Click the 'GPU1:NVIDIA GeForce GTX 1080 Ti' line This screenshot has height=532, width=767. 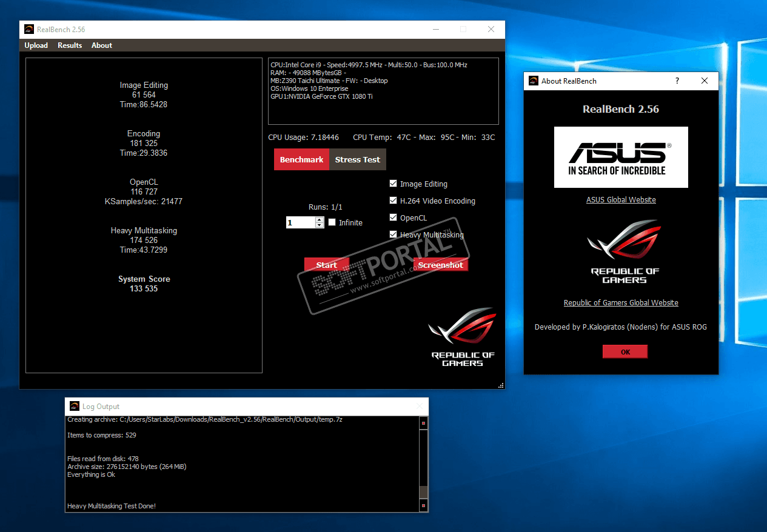pos(321,96)
